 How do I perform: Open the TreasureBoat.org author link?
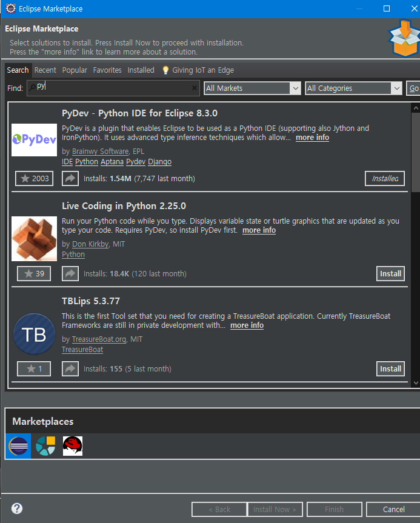(99, 339)
